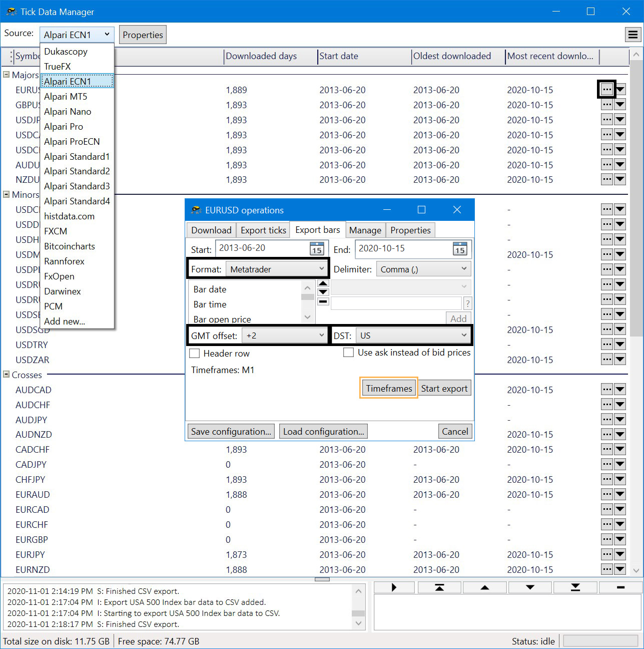Open the arrow dropdown in the GBPUSD row
644x649 pixels.
tap(620, 105)
